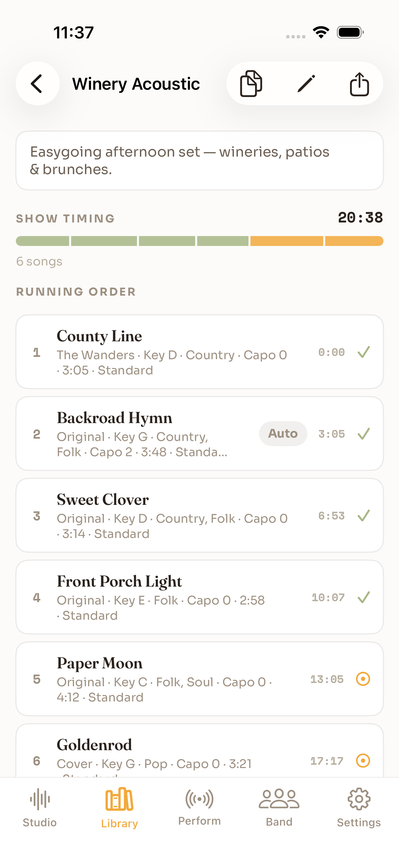Duplicate the setlist with copy icon

click(x=251, y=83)
